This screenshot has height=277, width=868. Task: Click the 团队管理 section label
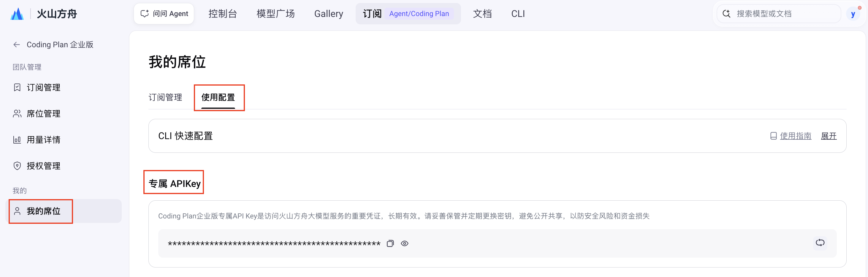27,67
